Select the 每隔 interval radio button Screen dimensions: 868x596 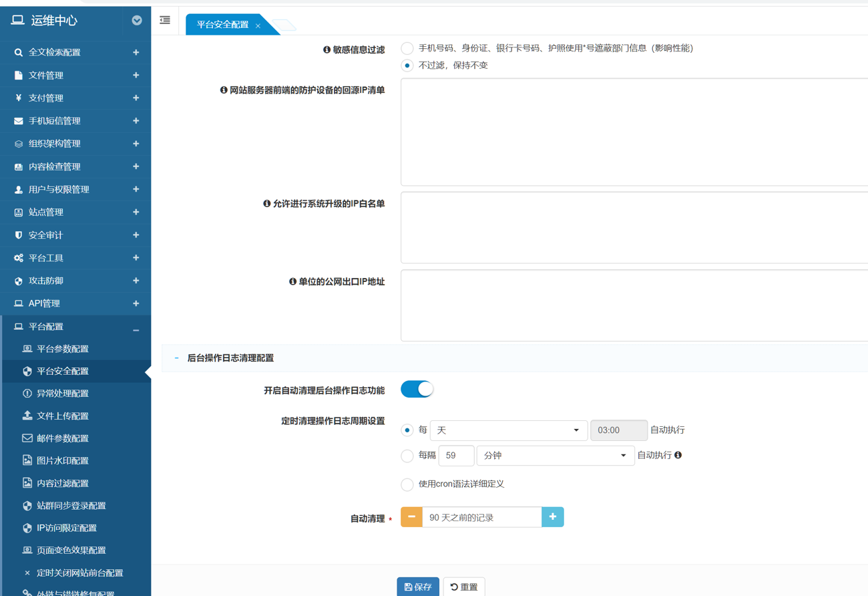click(407, 456)
